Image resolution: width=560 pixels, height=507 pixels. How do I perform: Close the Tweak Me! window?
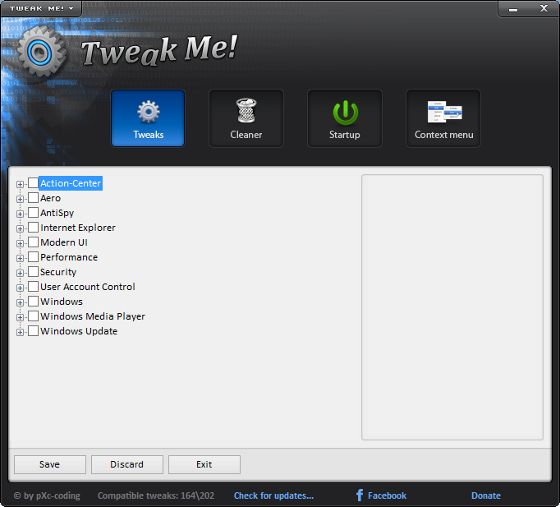pos(544,9)
